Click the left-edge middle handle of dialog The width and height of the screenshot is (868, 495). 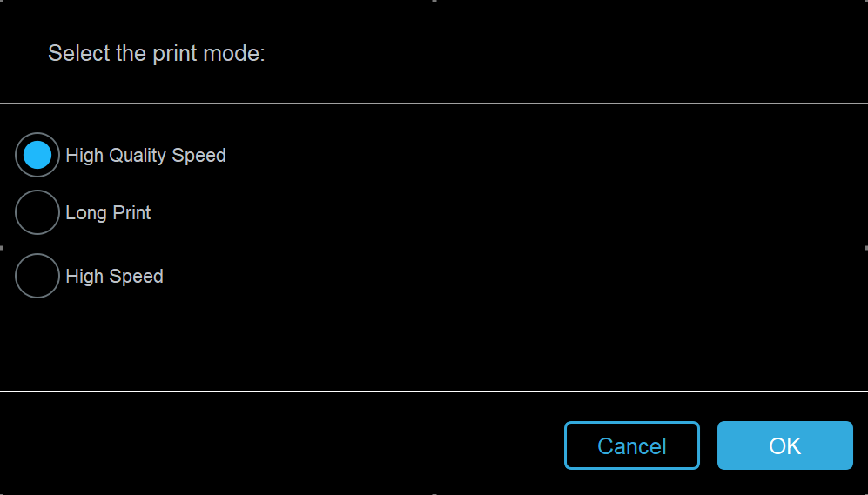click(x=2, y=248)
